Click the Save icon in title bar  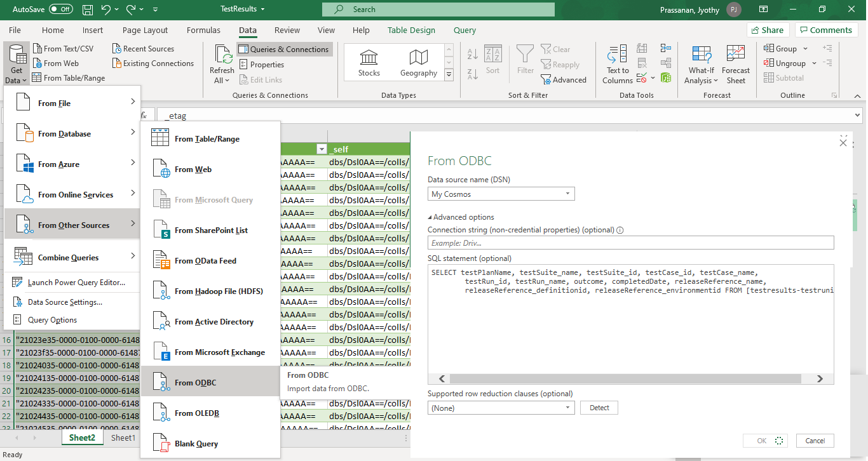click(x=88, y=10)
